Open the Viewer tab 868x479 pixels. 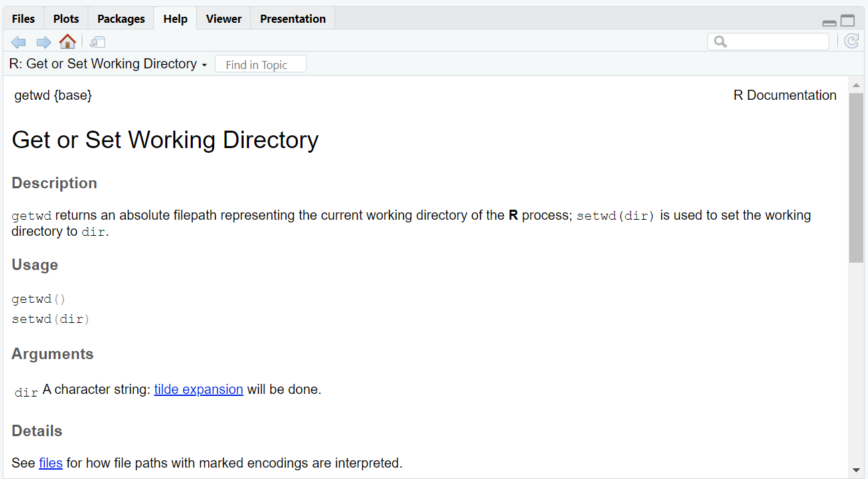click(224, 19)
